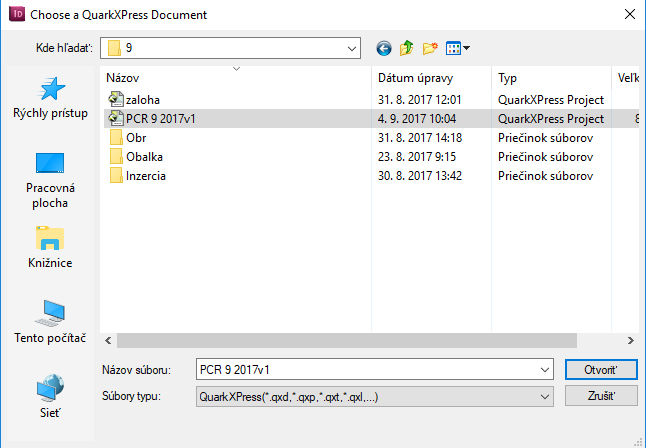The width and height of the screenshot is (646, 448).
Task: Open Rýchly prístup in sidebar
Action: (x=50, y=99)
